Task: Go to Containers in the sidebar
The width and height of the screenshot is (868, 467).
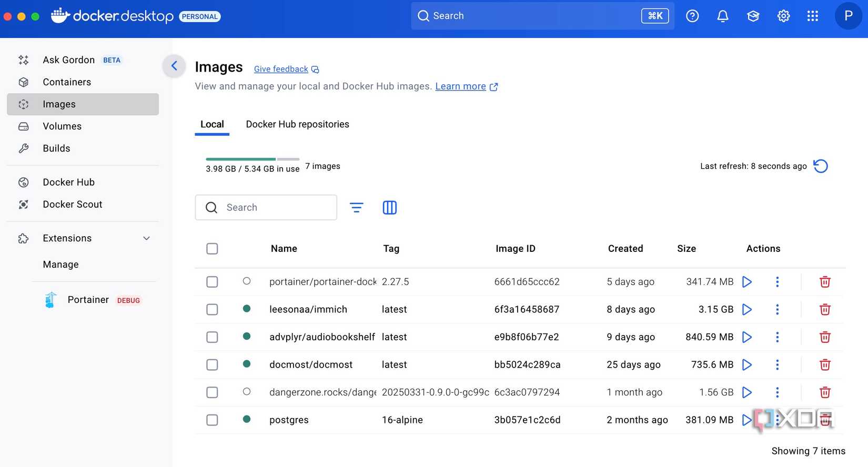Action: pyautogui.click(x=83, y=82)
